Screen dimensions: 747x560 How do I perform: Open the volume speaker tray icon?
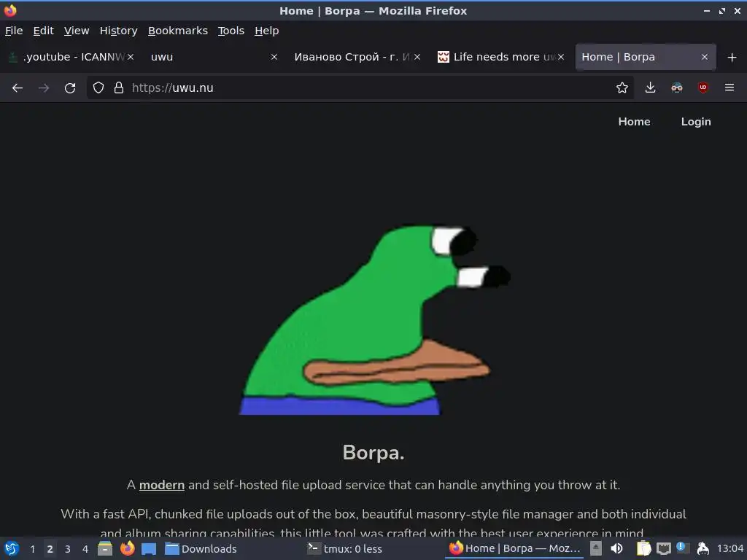point(616,548)
